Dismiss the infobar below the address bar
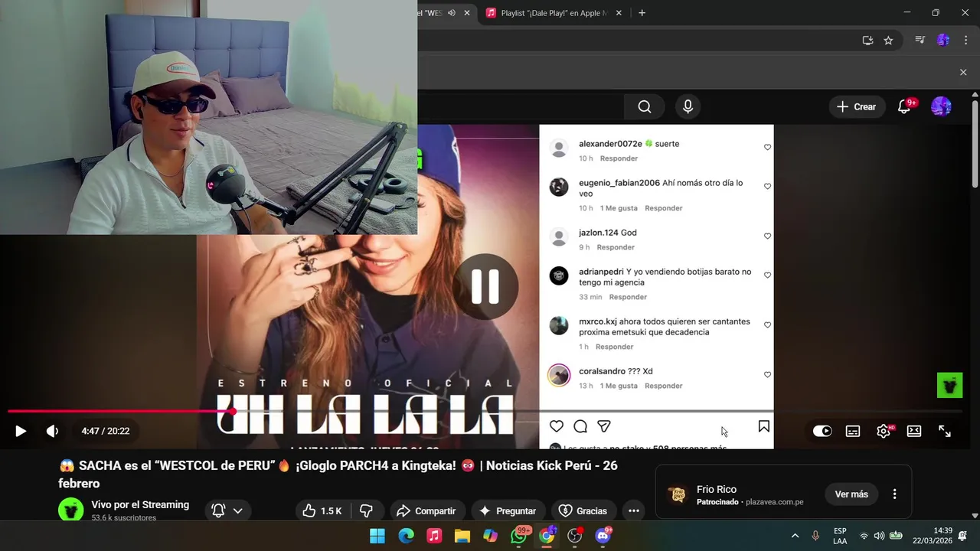The width and height of the screenshot is (980, 551). [963, 72]
